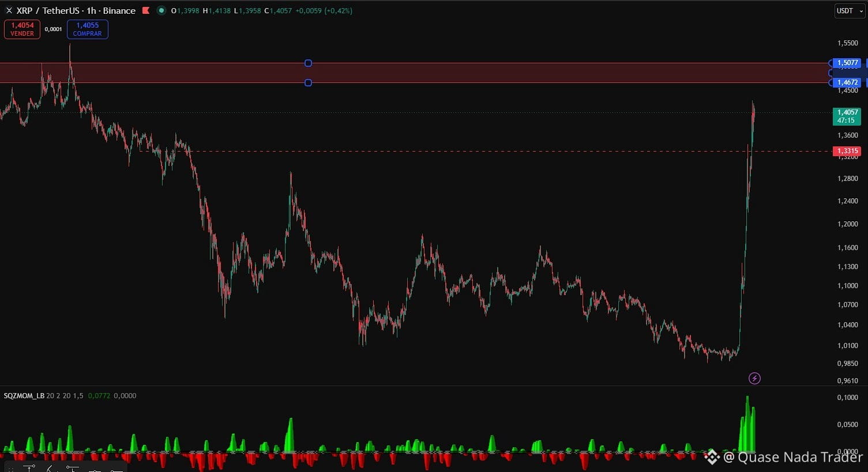Click the 1,2000 price axis label
This screenshot has height=472, width=868.
point(848,224)
